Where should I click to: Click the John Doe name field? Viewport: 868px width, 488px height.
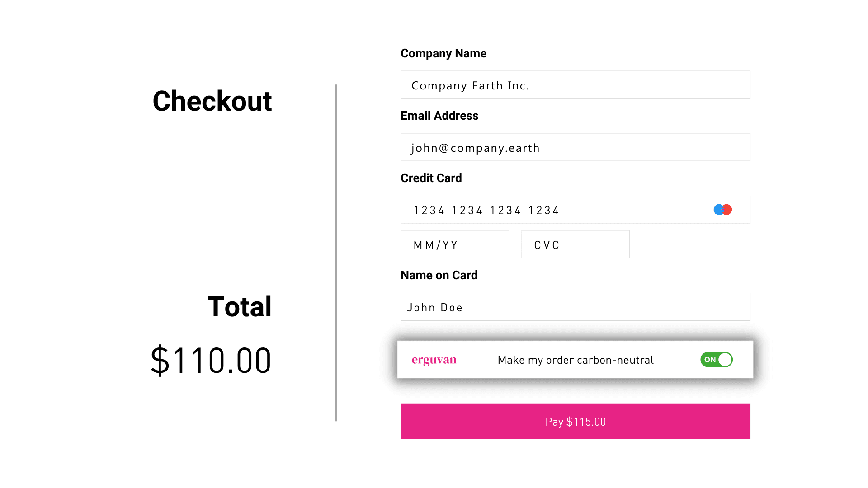[x=576, y=307]
